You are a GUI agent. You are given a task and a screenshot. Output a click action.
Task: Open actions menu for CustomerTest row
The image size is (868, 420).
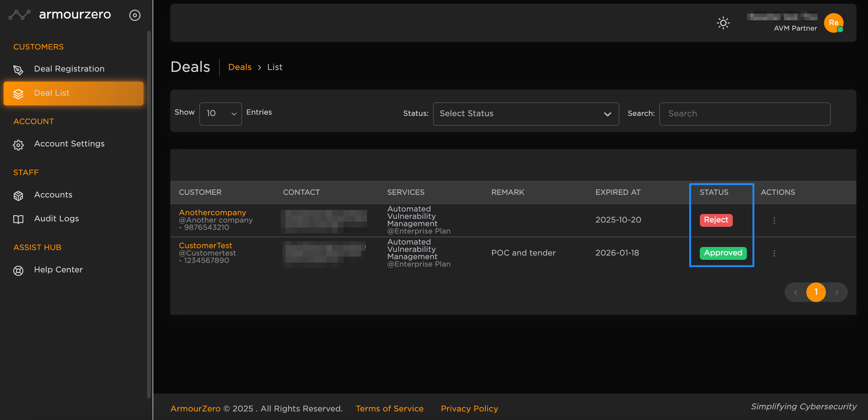774,253
